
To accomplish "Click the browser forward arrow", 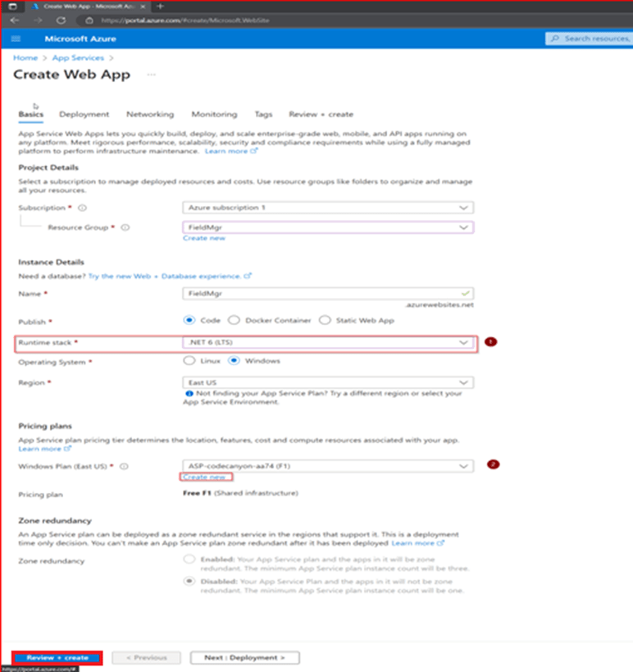I will pos(38,21).
